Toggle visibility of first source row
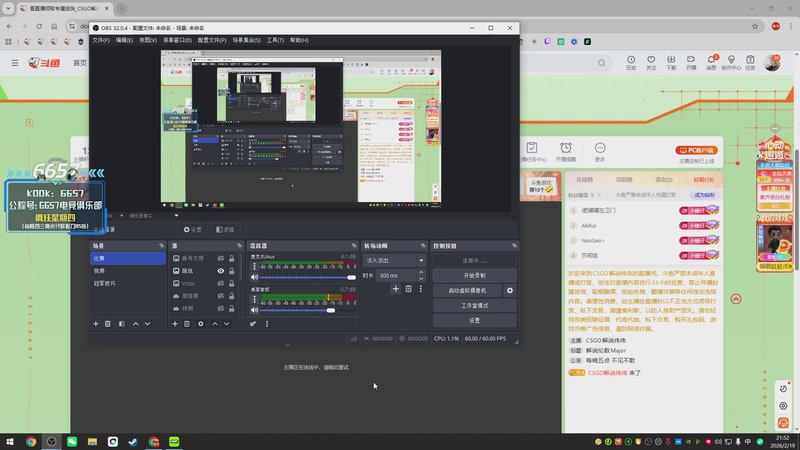 coord(220,259)
